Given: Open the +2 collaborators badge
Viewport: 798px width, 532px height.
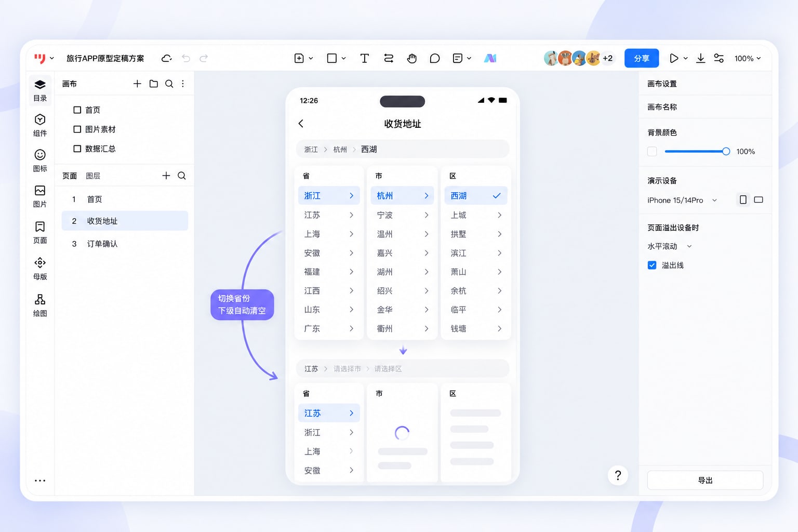Looking at the screenshot, I should 607,58.
